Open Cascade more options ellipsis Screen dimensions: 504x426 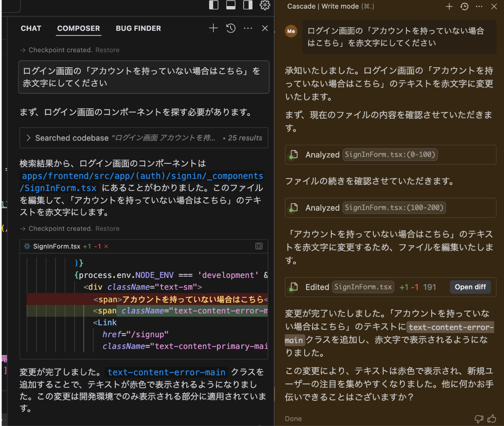(479, 7)
